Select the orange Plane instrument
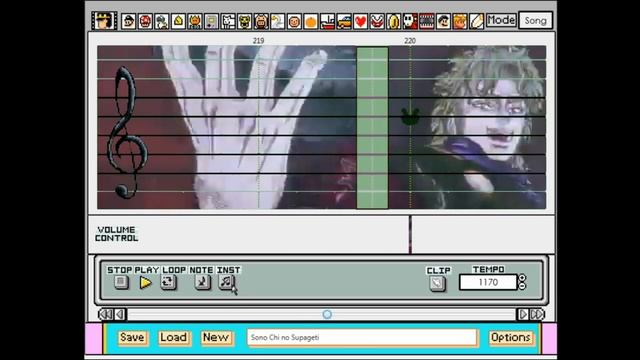640x360 pixels. click(311, 21)
